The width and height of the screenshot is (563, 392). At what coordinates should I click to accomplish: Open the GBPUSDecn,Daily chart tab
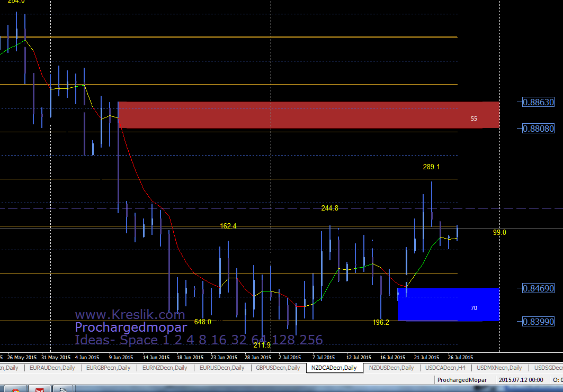click(278, 368)
